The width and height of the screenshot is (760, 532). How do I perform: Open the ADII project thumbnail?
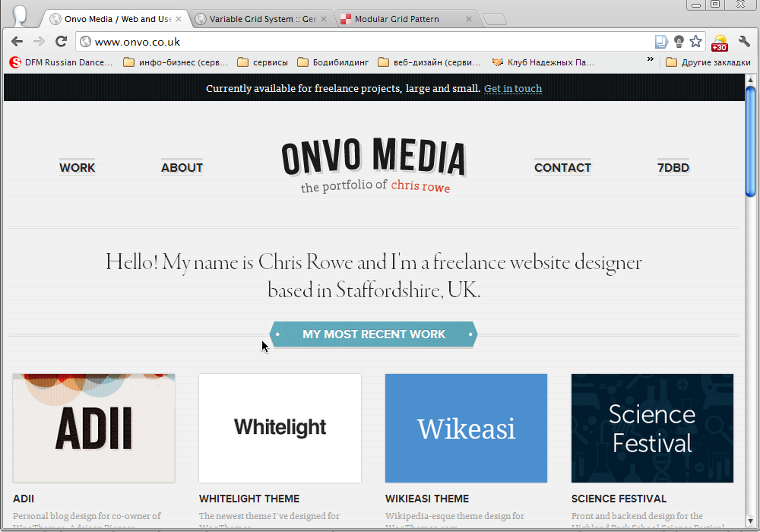click(x=93, y=429)
